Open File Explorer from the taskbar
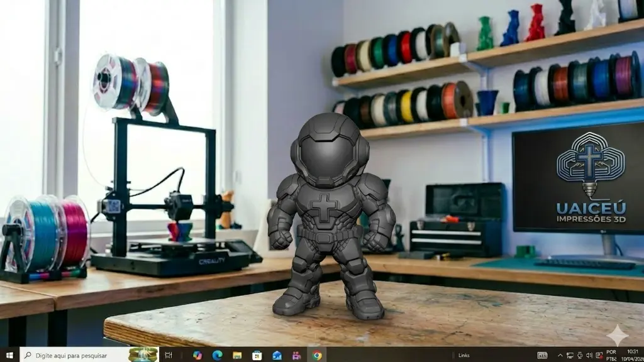 point(237,355)
